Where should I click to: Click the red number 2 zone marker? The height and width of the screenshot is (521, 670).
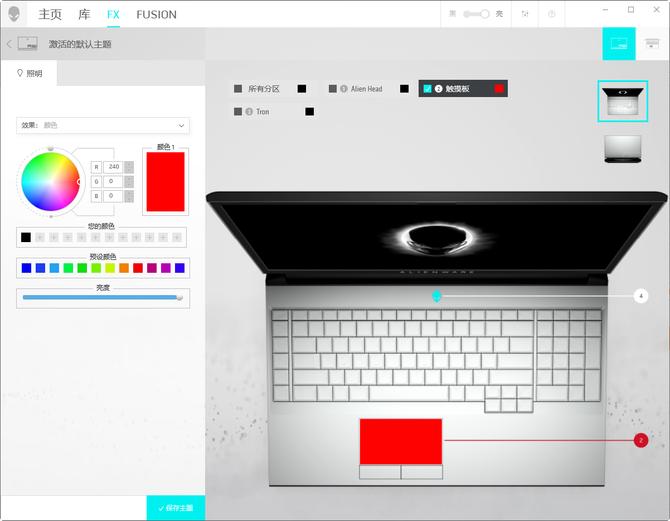641,440
